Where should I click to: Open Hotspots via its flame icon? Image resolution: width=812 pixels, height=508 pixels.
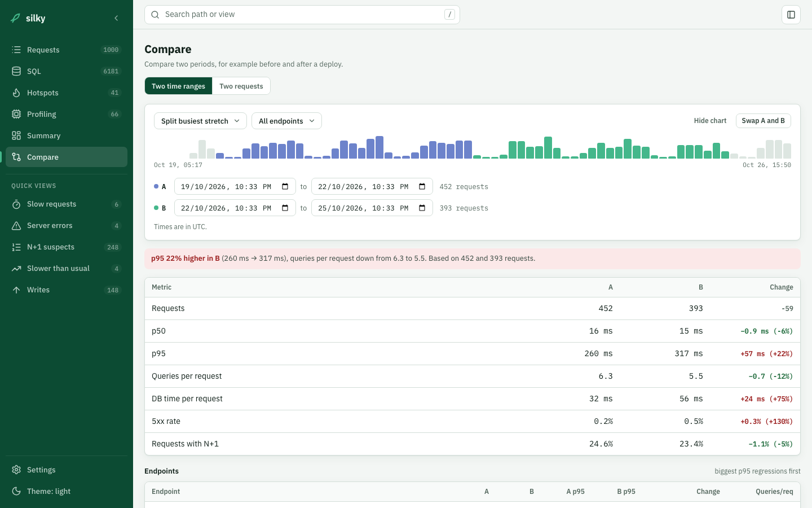click(16, 93)
